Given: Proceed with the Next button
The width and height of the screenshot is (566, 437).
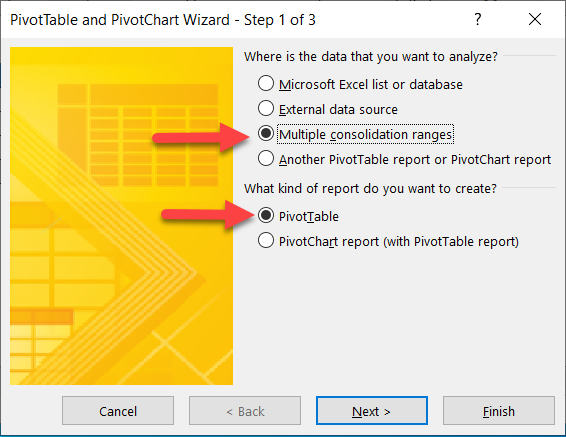Looking at the screenshot, I should click(372, 411).
